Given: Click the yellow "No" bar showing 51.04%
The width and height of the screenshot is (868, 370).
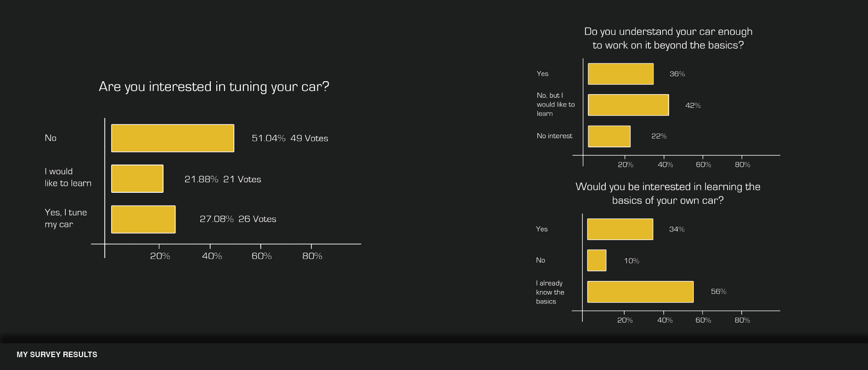Looking at the screenshot, I should pos(172,138).
